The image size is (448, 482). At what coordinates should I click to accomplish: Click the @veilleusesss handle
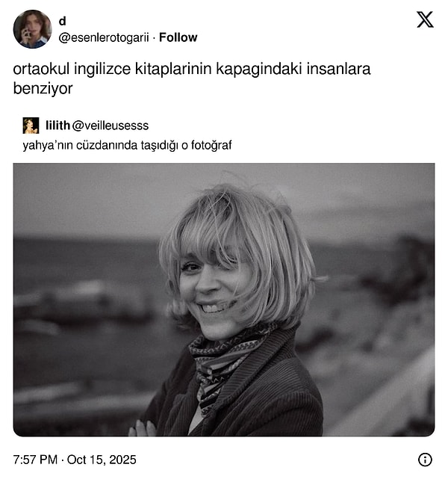coord(111,126)
